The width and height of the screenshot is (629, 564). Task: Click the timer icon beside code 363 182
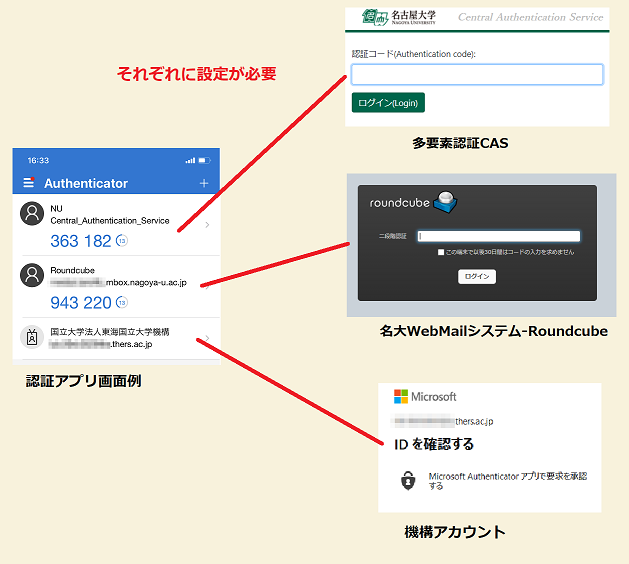click(x=122, y=241)
